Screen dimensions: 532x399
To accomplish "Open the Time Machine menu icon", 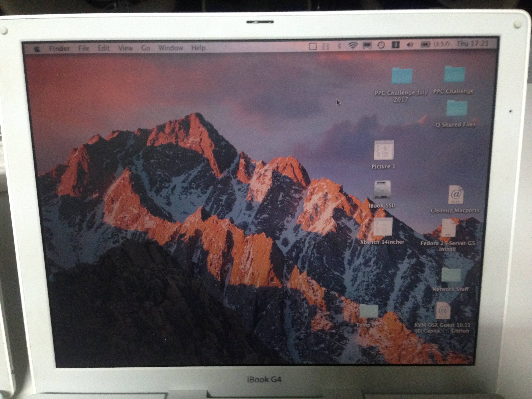I will (381, 45).
